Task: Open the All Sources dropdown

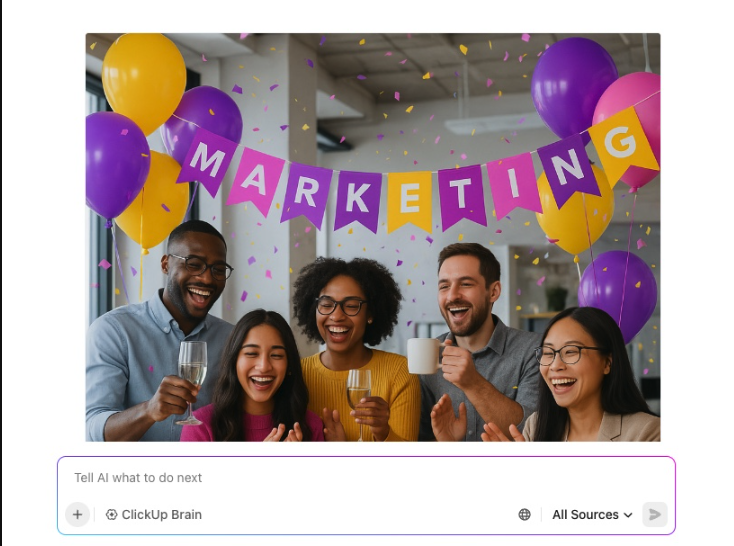Action: [x=592, y=515]
